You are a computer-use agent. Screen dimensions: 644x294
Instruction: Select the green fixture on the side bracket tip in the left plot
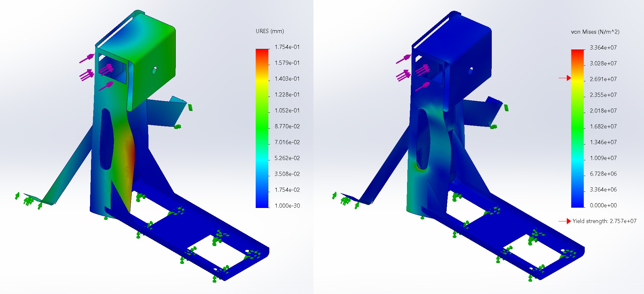pyautogui.click(x=190, y=107)
